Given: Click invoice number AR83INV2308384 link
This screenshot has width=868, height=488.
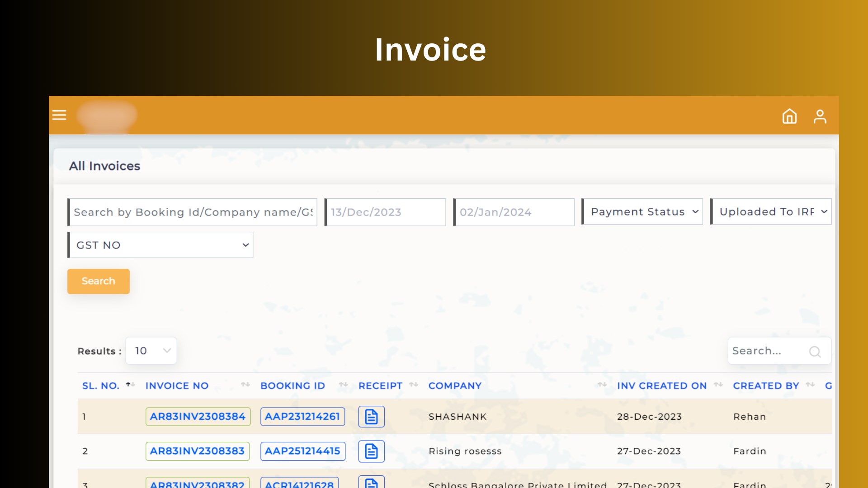Looking at the screenshot, I should coord(197,416).
